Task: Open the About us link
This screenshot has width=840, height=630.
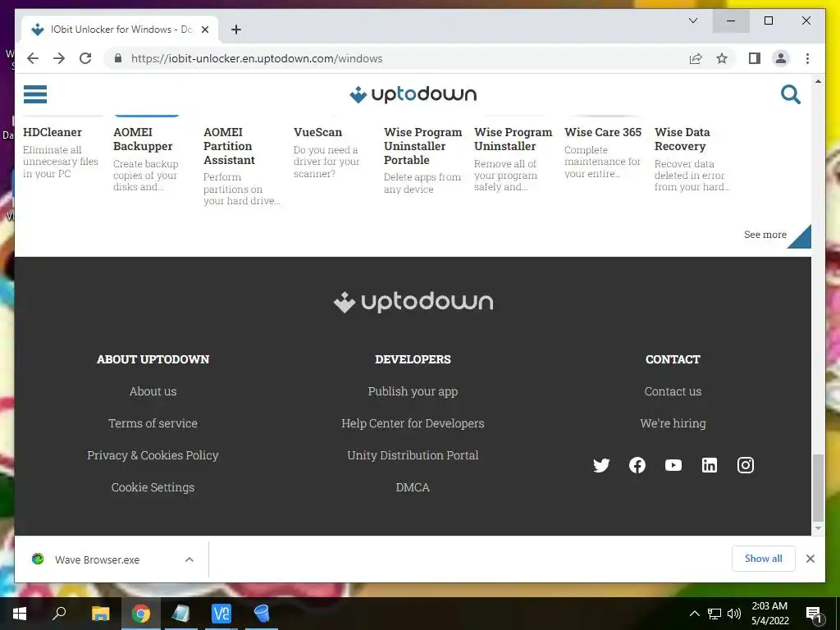Action: [x=153, y=391]
